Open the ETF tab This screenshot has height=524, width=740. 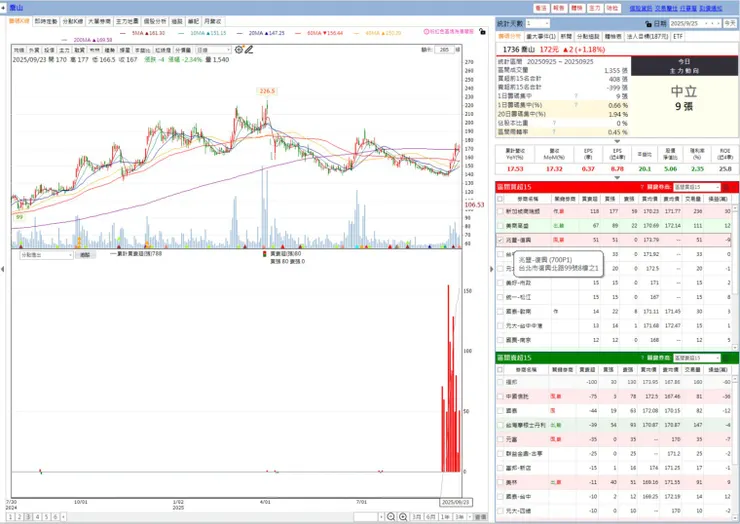click(x=678, y=36)
